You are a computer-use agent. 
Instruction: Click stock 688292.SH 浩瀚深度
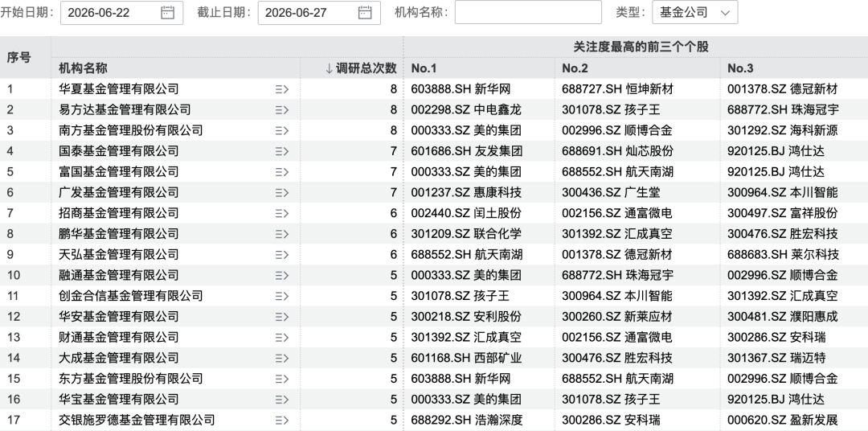467,420
